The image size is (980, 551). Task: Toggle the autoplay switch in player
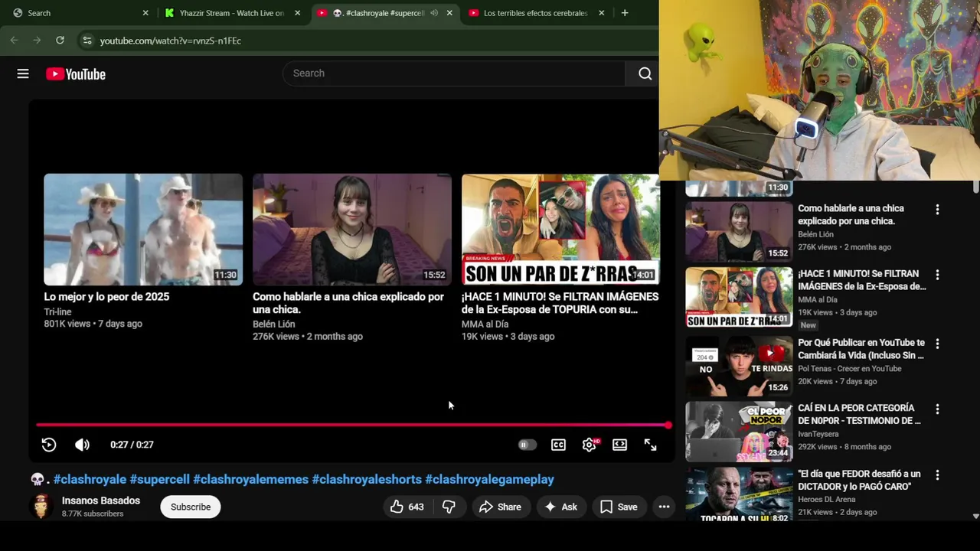click(527, 445)
